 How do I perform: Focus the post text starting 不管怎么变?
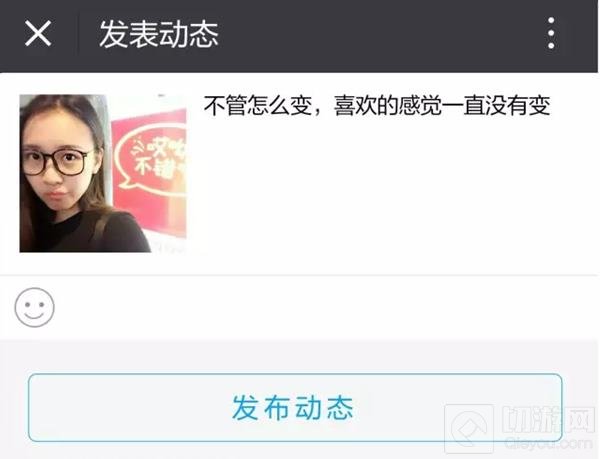pyautogui.click(x=377, y=106)
